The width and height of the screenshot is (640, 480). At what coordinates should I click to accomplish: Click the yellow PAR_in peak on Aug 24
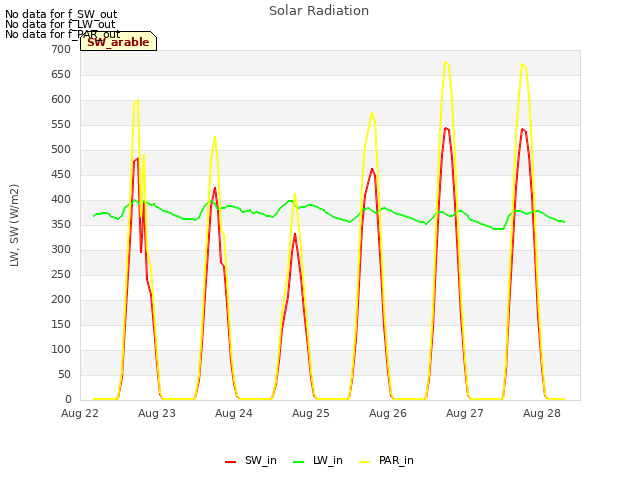295,194
